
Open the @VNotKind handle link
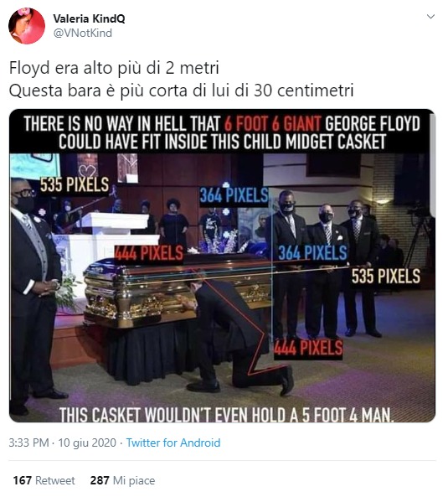point(82,33)
